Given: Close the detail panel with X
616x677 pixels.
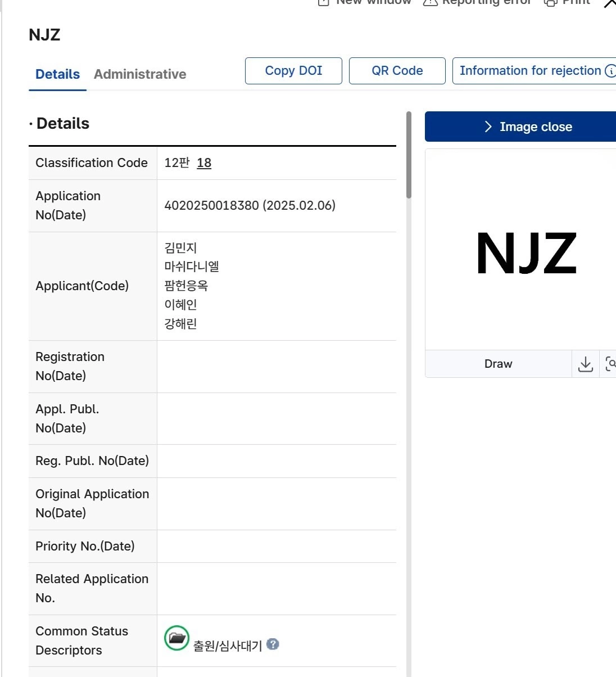Looking at the screenshot, I should point(610,3).
